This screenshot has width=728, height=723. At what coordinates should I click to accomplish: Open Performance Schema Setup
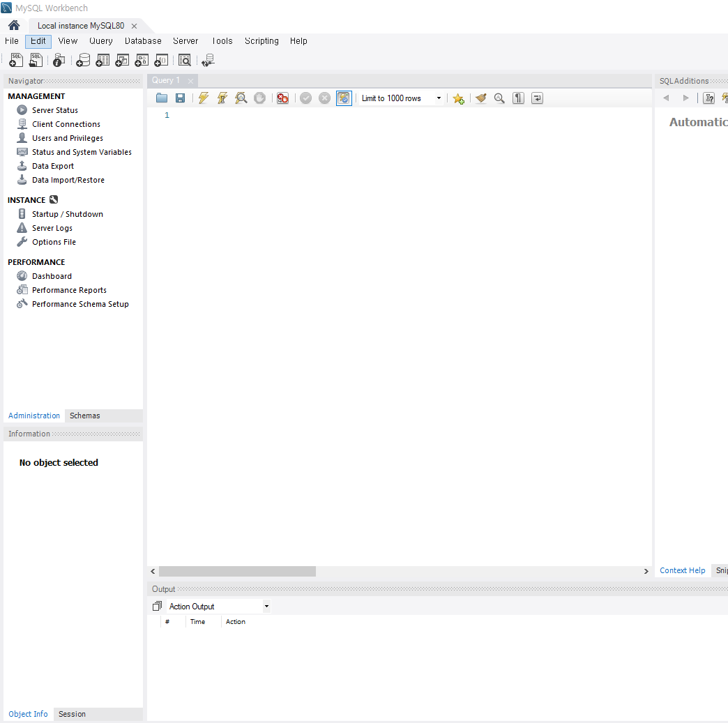pyautogui.click(x=80, y=304)
